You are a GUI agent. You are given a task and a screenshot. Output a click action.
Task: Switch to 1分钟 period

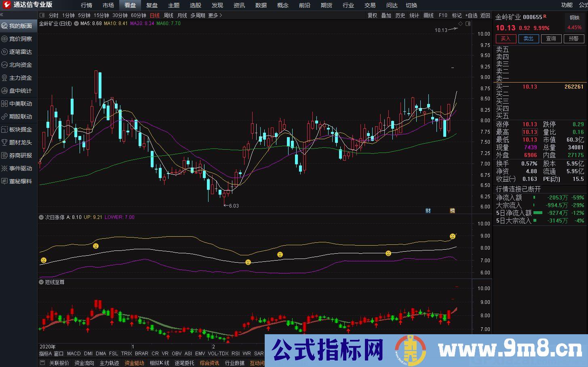pyautogui.click(x=68, y=15)
